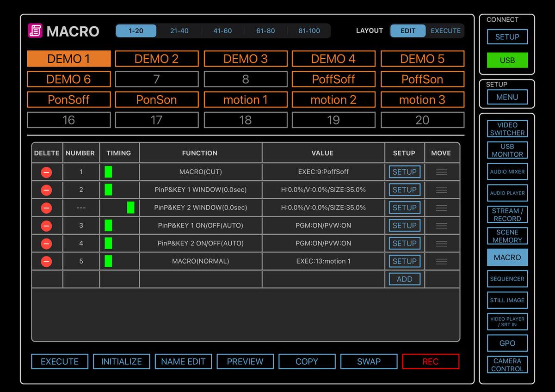The image size is (555, 392).
Task: Open the CAMERA CONTROL panel
Action: [x=507, y=365]
